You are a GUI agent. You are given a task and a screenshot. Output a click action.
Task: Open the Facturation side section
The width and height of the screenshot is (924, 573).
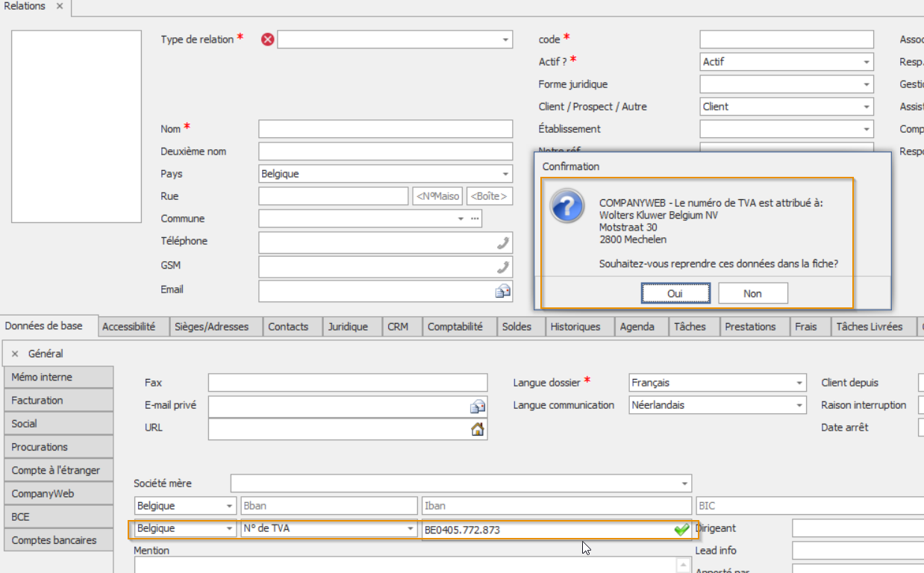(x=59, y=401)
